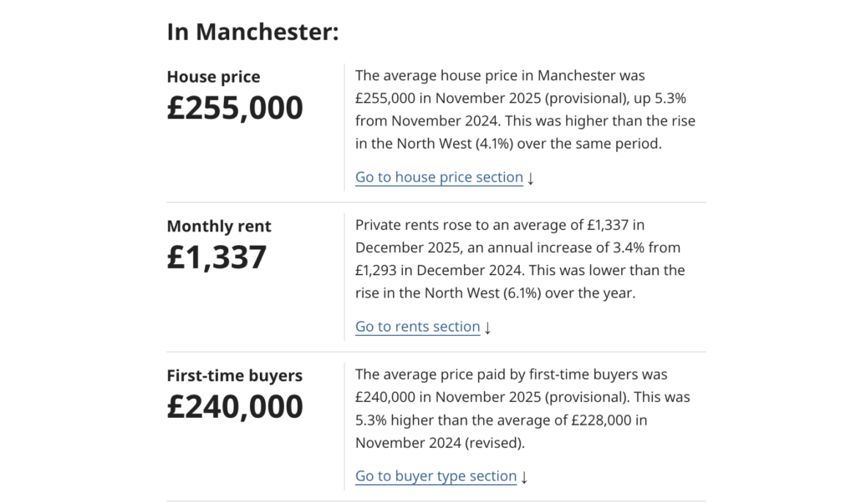Click the buyer type section down arrow
This screenshot has width=856, height=504.
[x=524, y=476]
